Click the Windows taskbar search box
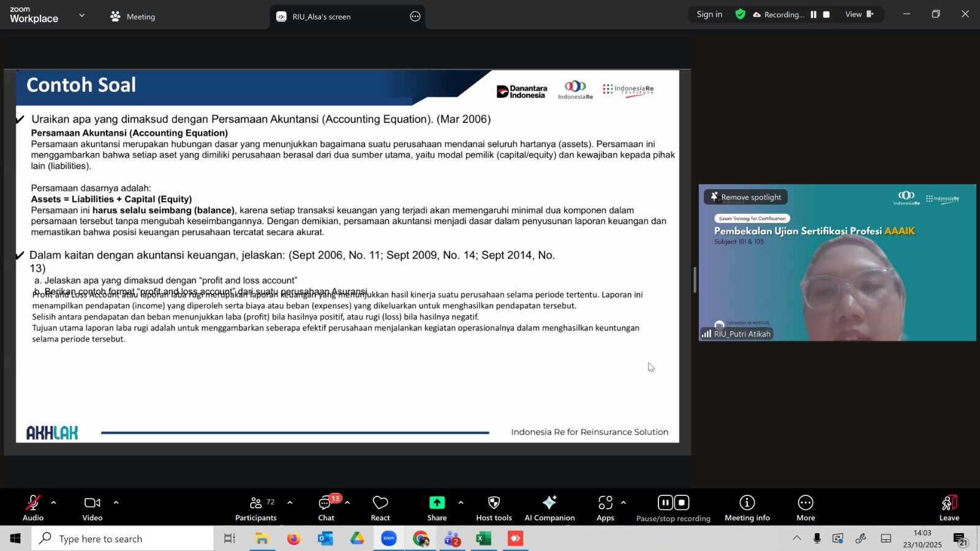980x551 pixels. (x=123, y=539)
